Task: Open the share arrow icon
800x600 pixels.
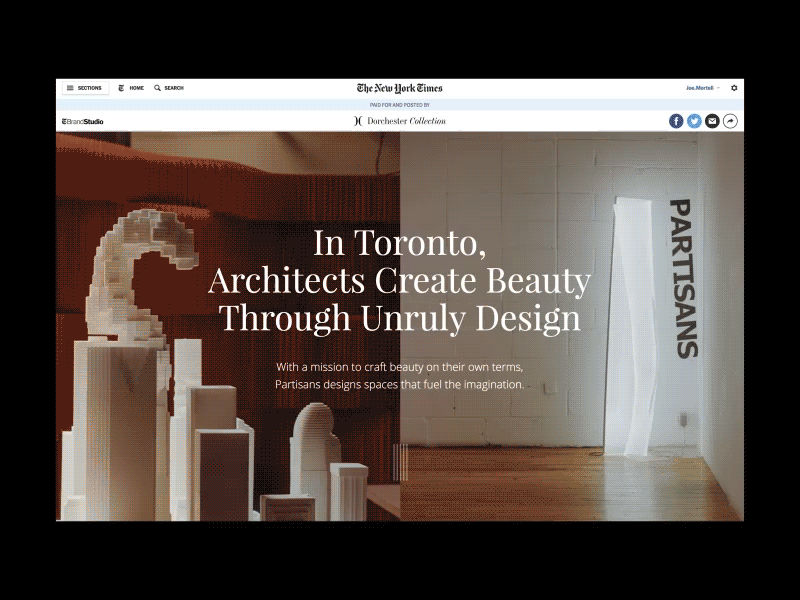Action: pyautogui.click(x=731, y=121)
